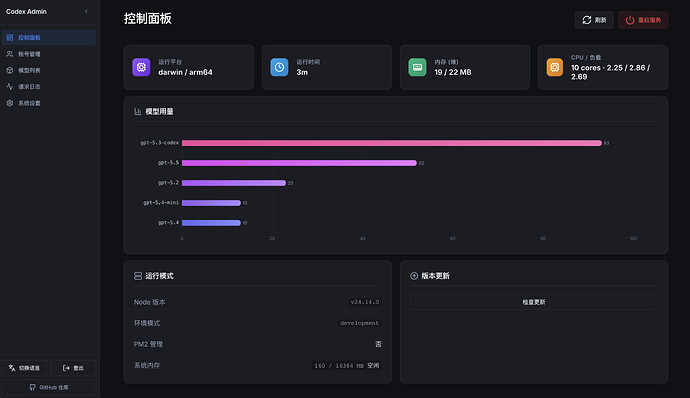
Task: Click the 160 / 16384 MB 空闲 value
Action: point(347,365)
